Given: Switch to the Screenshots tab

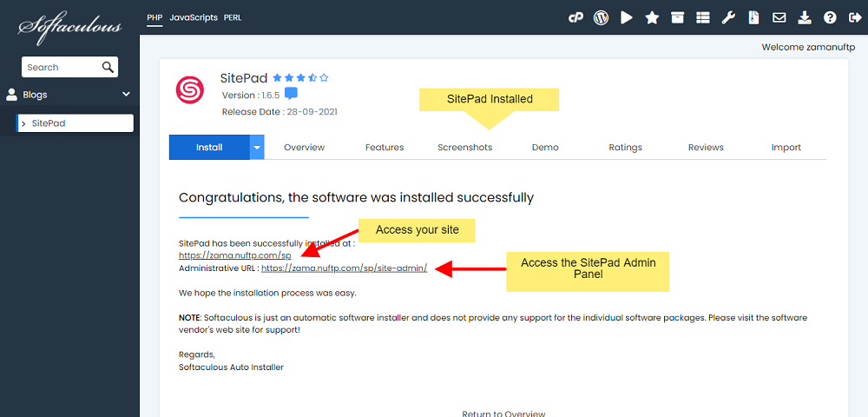Looking at the screenshot, I should click(x=464, y=148).
